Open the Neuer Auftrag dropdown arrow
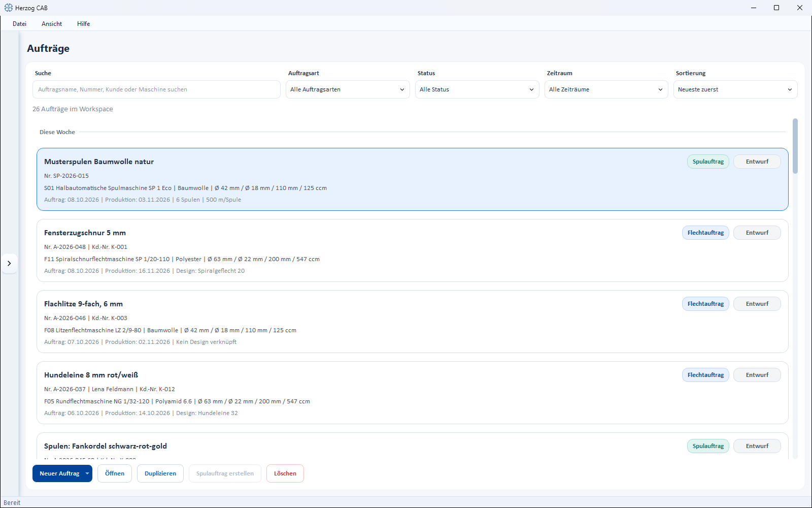 pyautogui.click(x=87, y=473)
